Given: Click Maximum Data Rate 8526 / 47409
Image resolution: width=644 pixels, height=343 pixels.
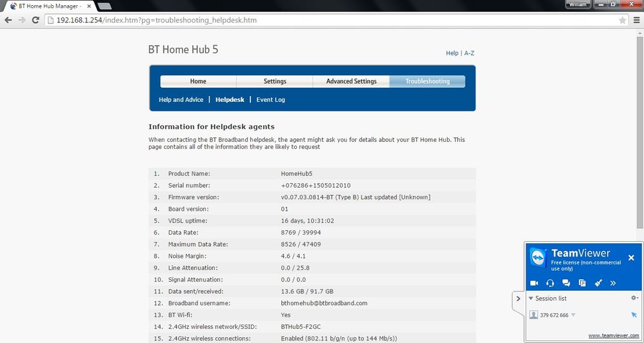Looking at the screenshot, I should point(301,244).
